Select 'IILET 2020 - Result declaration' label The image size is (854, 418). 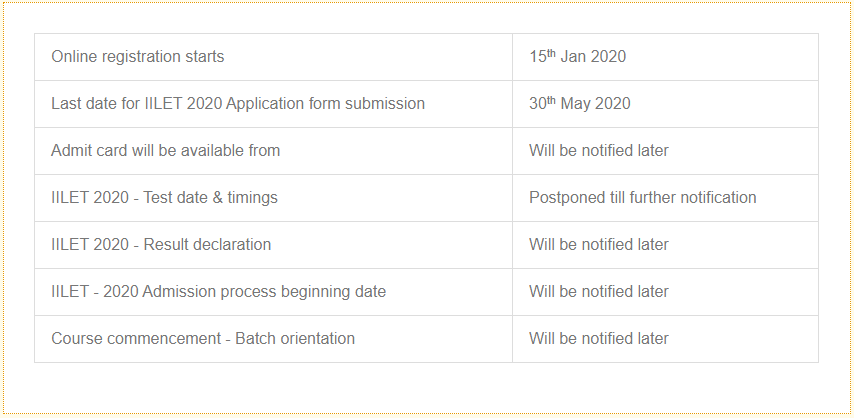coord(161,245)
